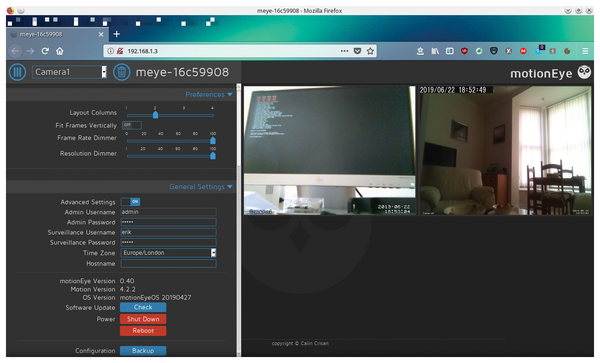Viewport: 600px width, 363px height.
Task: Click the red Reboot button
Action: point(143,330)
